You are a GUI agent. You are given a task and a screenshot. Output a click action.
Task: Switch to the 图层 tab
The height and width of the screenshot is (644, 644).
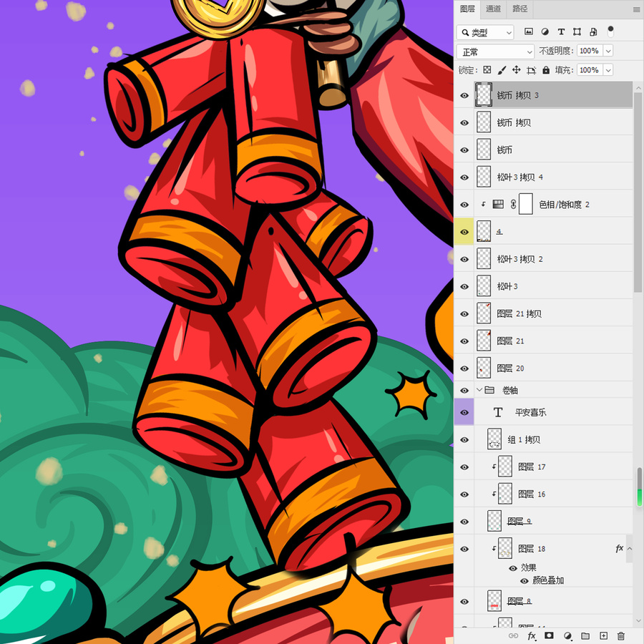(467, 9)
